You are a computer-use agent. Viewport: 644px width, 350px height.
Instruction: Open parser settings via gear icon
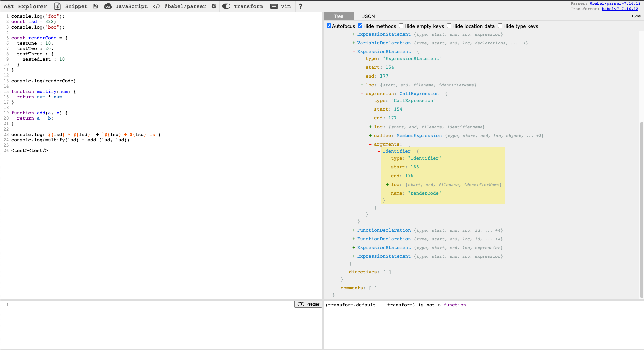[x=214, y=6]
